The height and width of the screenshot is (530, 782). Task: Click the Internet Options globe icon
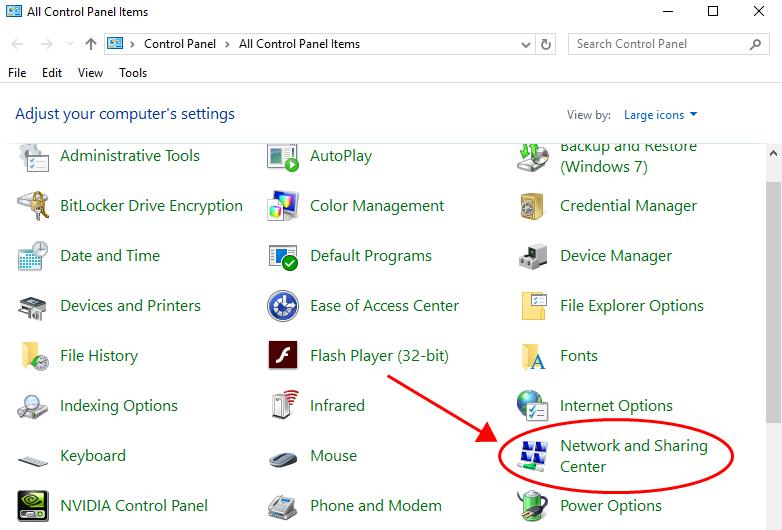[x=533, y=405]
